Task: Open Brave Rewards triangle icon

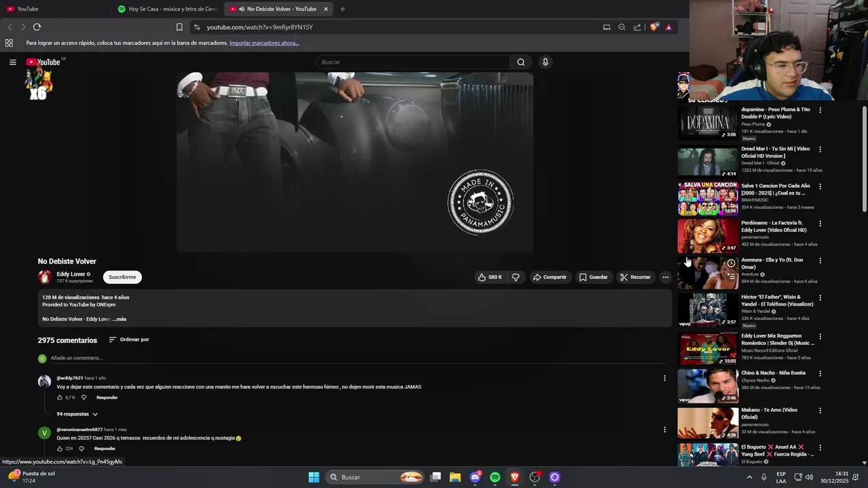Action: tap(669, 27)
